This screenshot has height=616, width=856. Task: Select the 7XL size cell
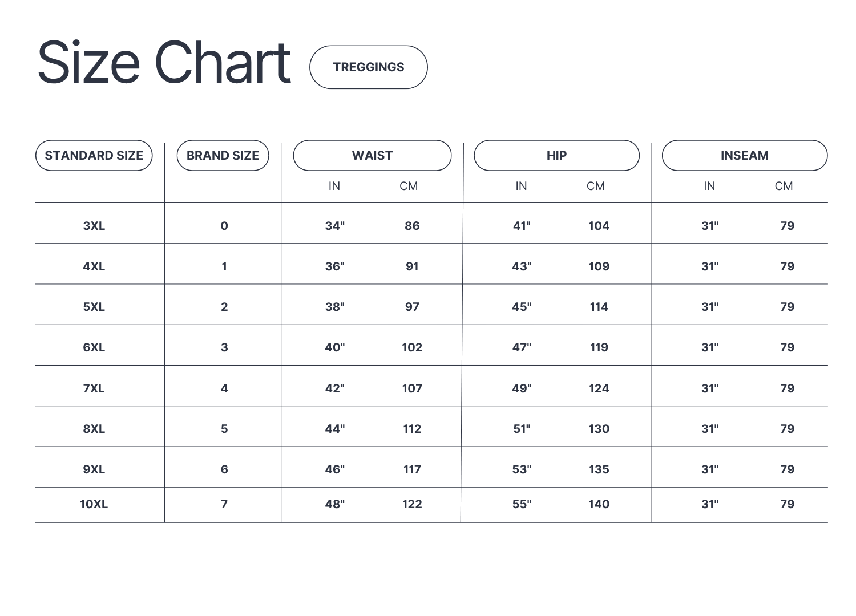coord(94,388)
